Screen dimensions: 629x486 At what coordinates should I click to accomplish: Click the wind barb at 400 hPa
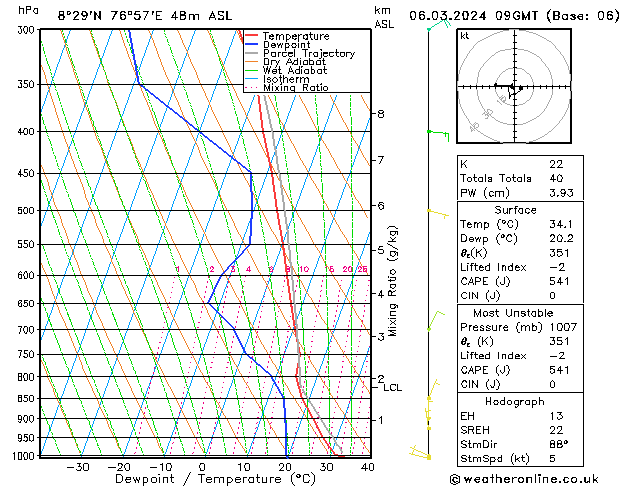click(x=438, y=134)
